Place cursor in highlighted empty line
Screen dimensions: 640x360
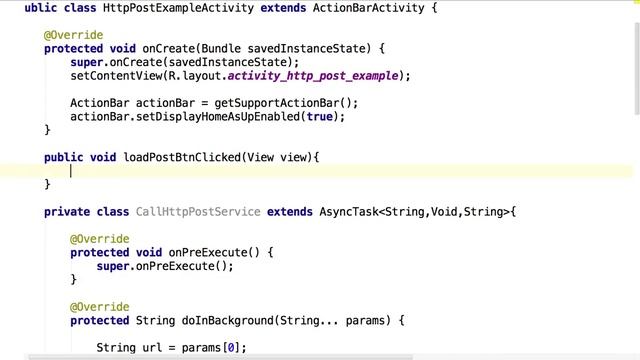[316, 171]
